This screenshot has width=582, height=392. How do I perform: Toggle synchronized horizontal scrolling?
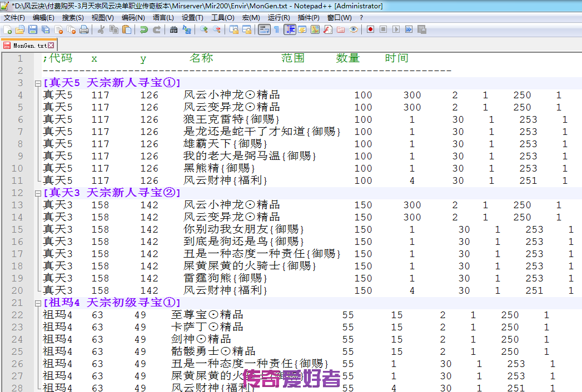pos(247,29)
